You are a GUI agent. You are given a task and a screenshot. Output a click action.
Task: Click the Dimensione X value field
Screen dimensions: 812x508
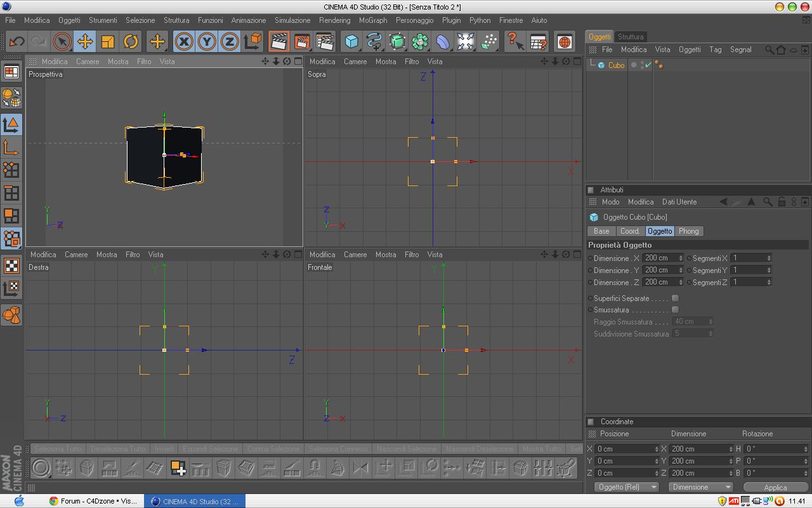pos(660,258)
